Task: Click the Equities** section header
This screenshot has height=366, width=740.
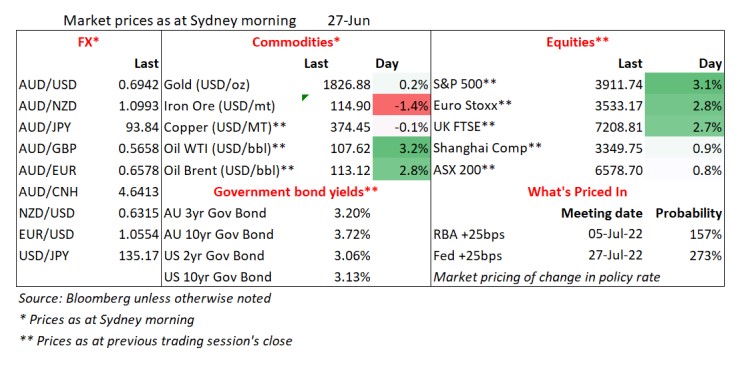Action: [577, 42]
